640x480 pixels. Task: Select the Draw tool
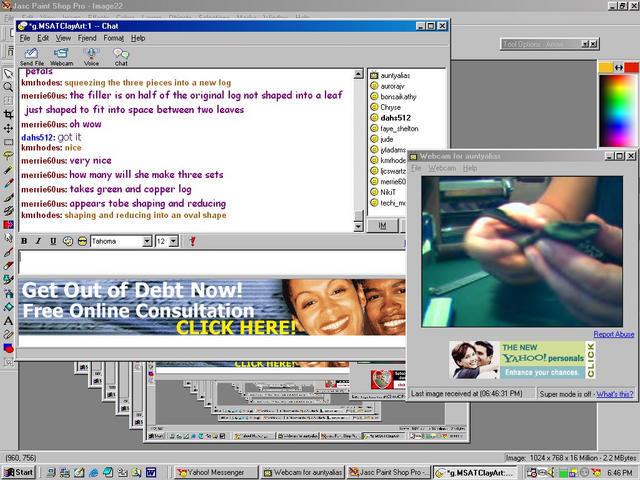(x=8, y=334)
